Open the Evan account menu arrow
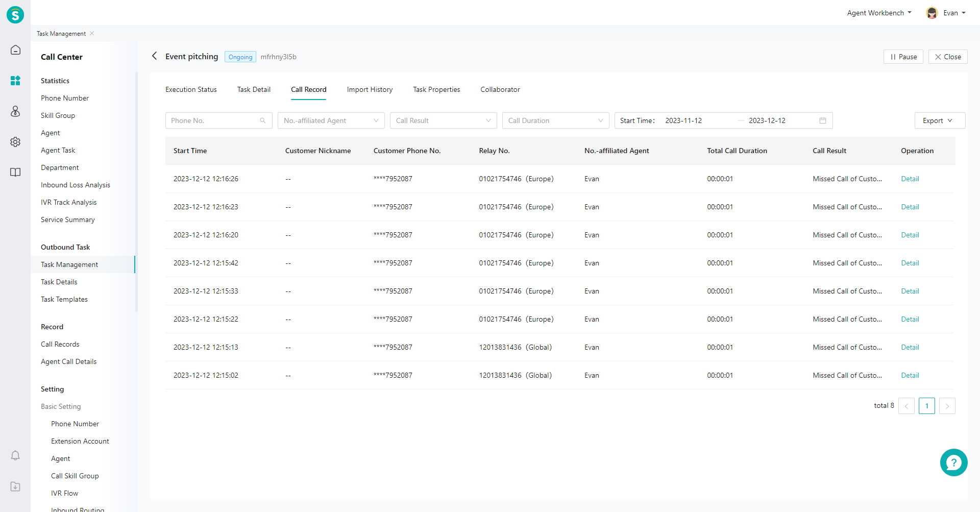Viewport: 980px width, 512px height. (x=964, y=13)
